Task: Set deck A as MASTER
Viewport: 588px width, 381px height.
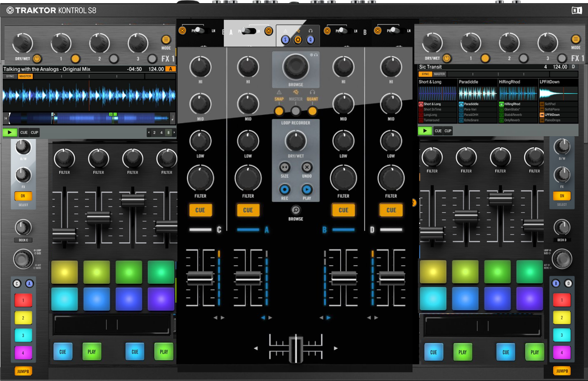Action: coord(25,76)
